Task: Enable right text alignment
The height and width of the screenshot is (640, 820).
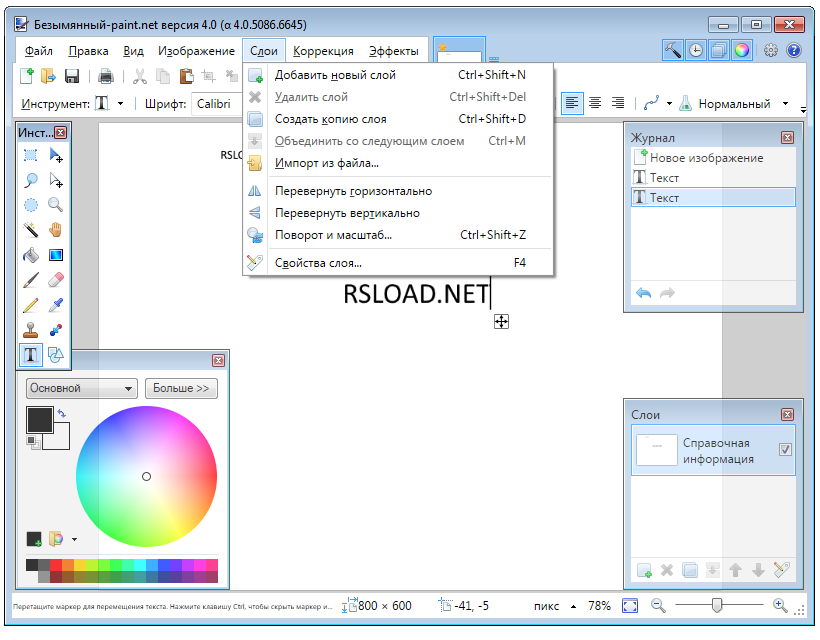Action: pos(618,103)
